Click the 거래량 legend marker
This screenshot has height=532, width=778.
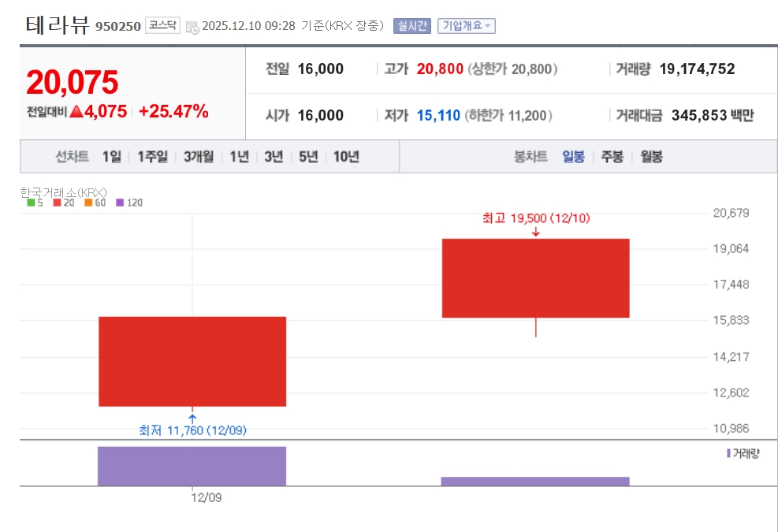click(x=729, y=453)
